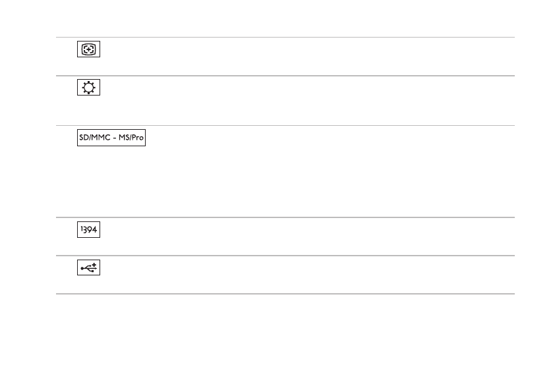Click the dash between SD/MMC and MS/Pro
The width and height of the screenshot is (553, 392).
[x=115, y=138]
